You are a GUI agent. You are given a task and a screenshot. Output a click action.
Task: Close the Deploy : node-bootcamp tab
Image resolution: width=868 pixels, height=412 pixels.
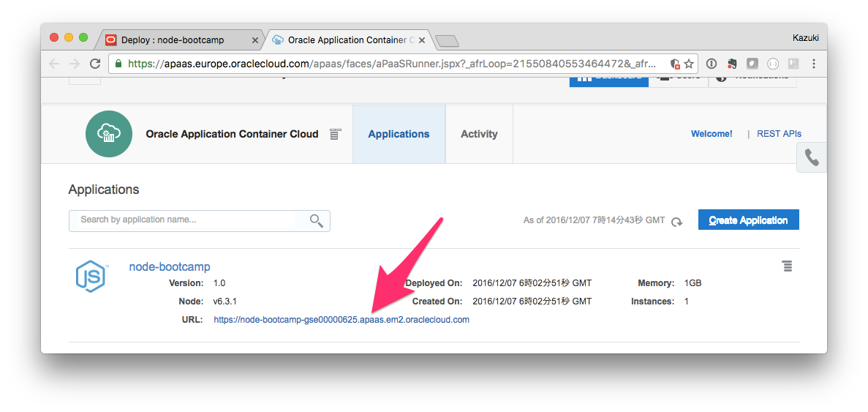(254, 40)
